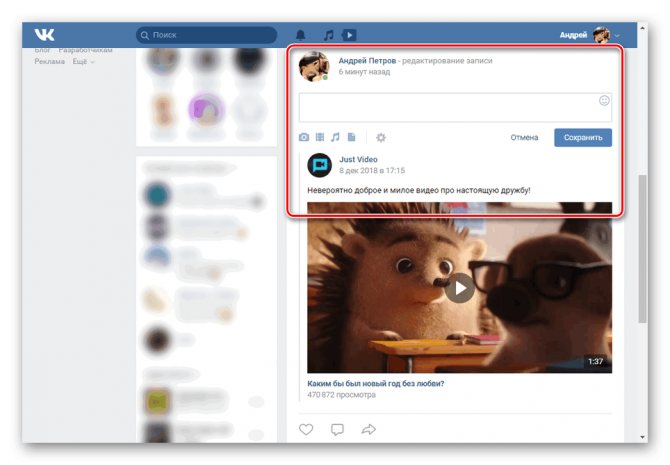The height and width of the screenshot is (465, 670).
Task: Open the notifications bell
Action: (x=301, y=35)
